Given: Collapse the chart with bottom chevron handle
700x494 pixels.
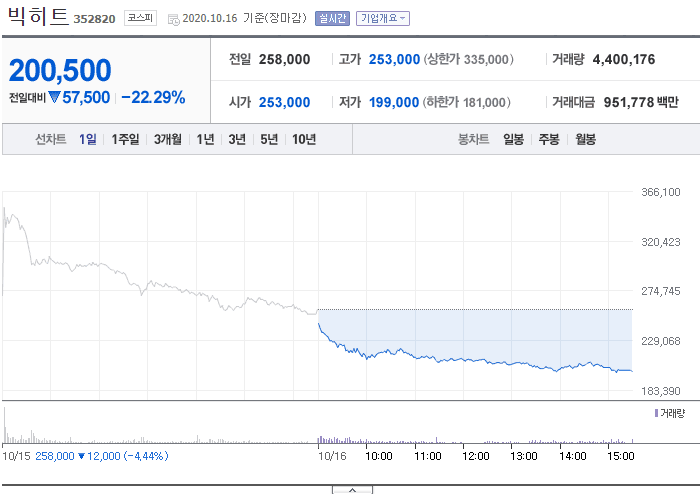Looking at the screenshot, I should pyautogui.click(x=352, y=490).
